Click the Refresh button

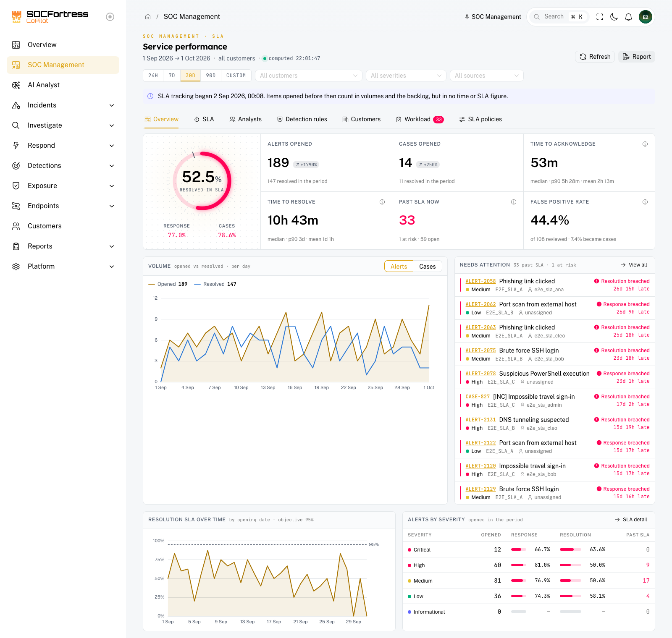pos(595,57)
